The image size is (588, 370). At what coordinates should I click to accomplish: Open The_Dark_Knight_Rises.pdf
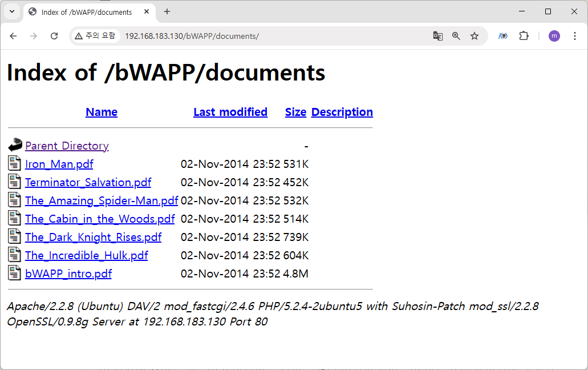coord(94,237)
